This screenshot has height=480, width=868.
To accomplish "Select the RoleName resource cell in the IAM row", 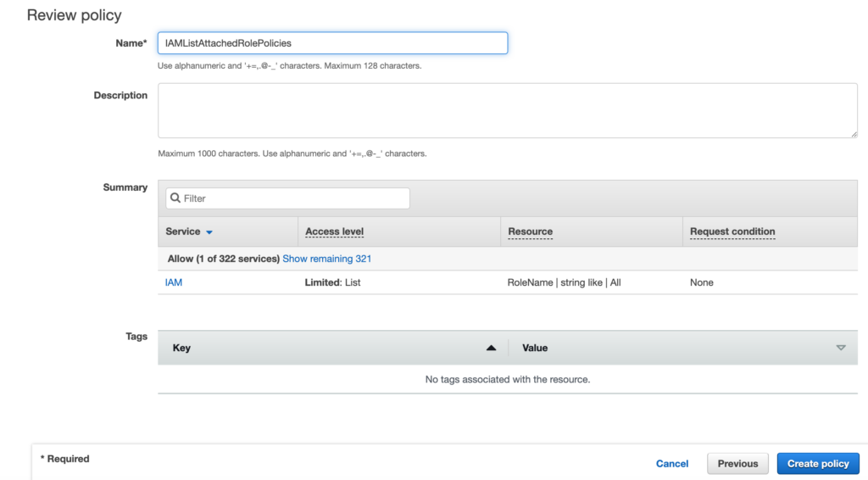I will [x=564, y=282].
